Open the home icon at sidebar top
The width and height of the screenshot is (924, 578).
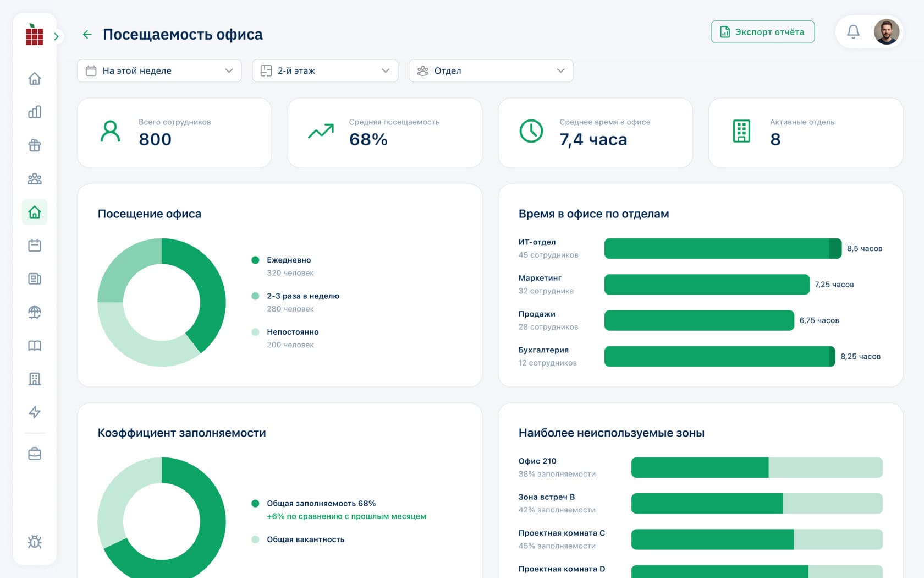coord(35,79)
